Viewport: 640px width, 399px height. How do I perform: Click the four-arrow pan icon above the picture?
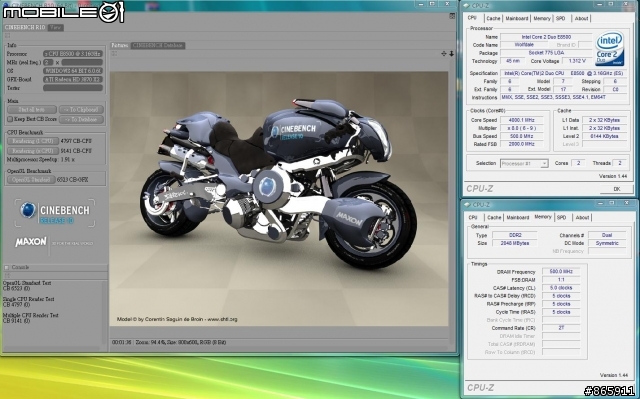[444, 53]
